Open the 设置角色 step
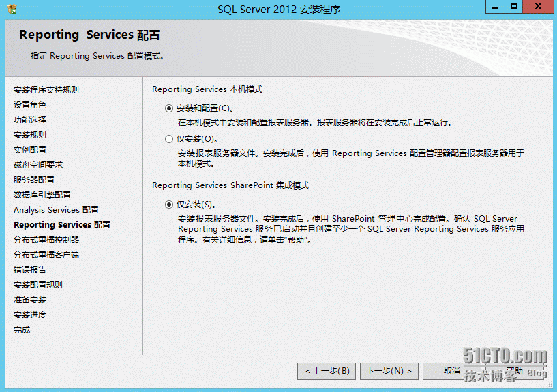Screen dimensions: 557x392 [30, 105]
